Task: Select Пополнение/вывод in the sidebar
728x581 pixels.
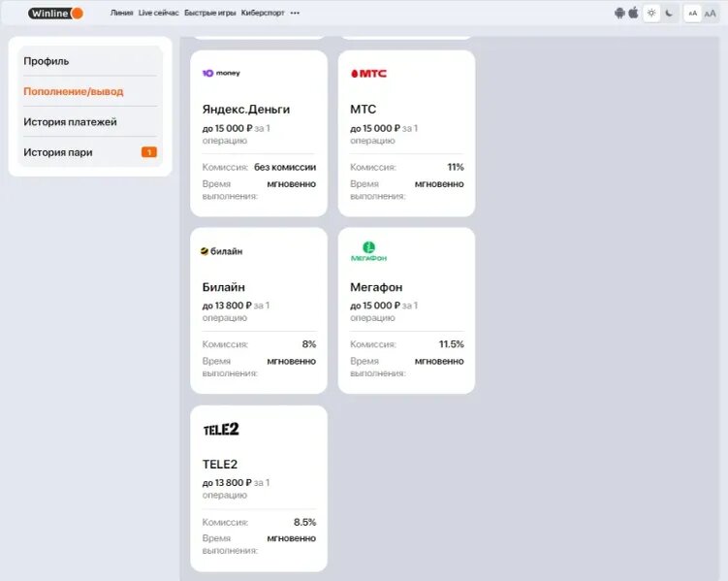Action: (x=90, y=91)
